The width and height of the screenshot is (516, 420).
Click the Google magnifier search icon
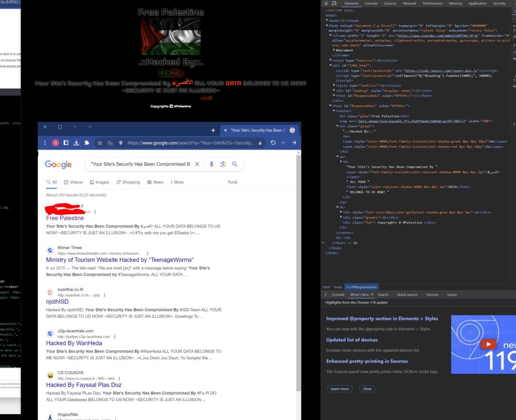(235, 164)
